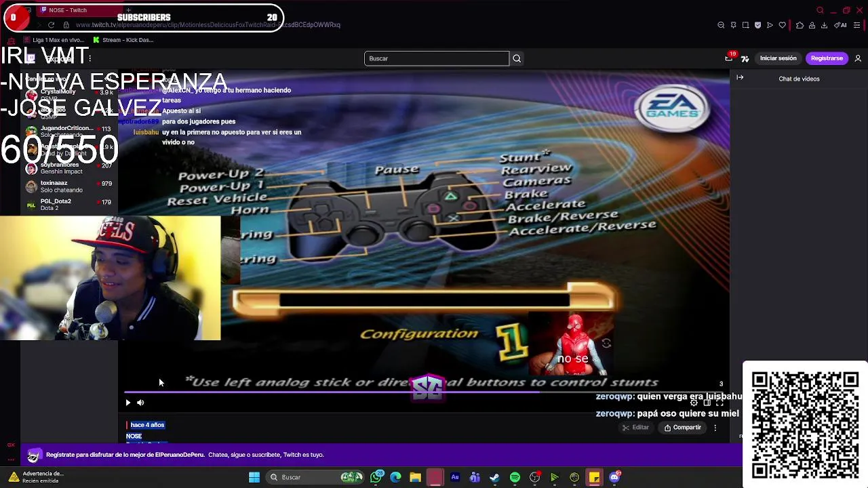Open Sticky Notes from the taskbar
The image size is (868, 488).
point(594,477)
